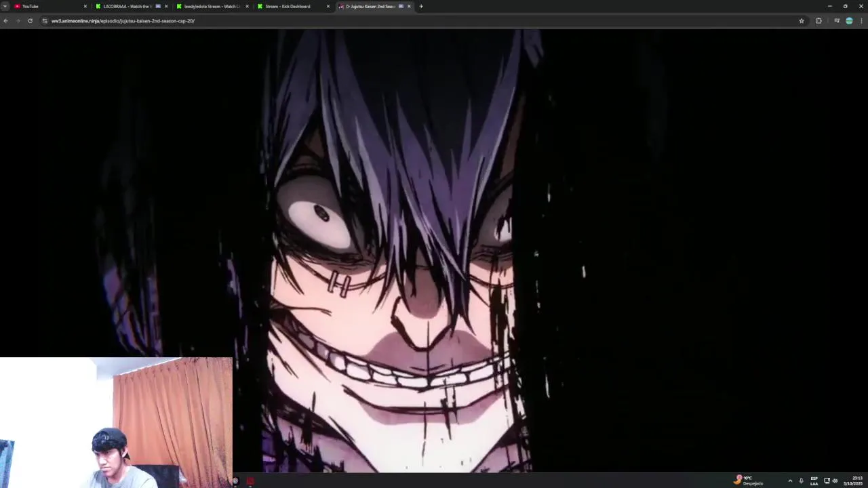868x488 pixels.
Task: Close the Jujutsu Kaisen tab
Action: pyautogui.click(x=409, y=6)
